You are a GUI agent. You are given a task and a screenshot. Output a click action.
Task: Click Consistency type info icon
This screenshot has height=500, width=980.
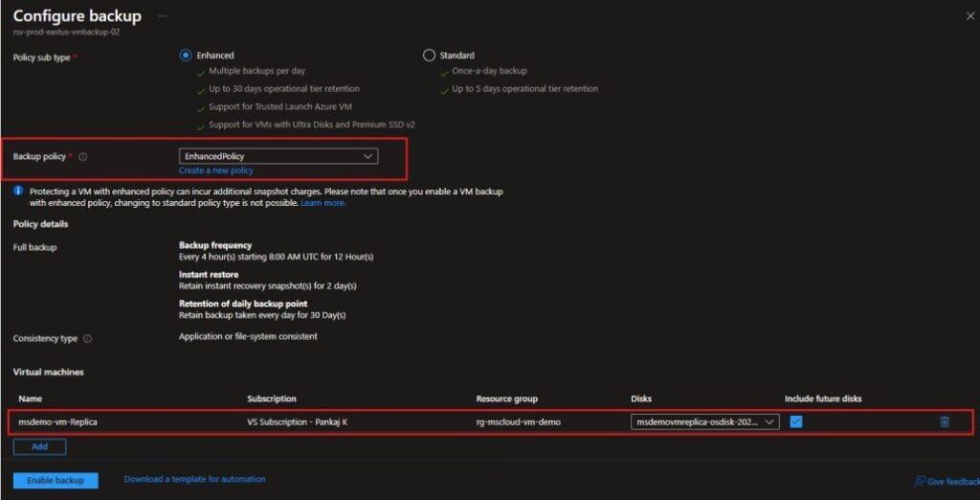coord(87,338)
